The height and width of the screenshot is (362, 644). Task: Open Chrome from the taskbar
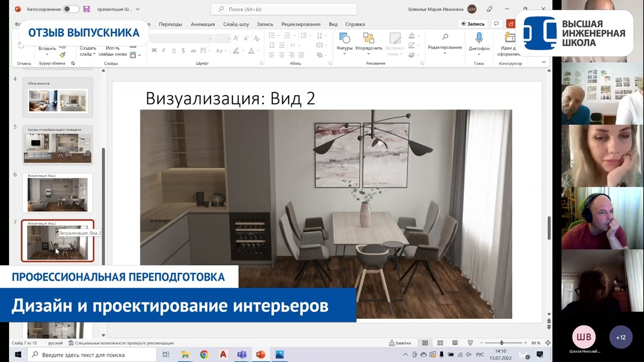204,354
